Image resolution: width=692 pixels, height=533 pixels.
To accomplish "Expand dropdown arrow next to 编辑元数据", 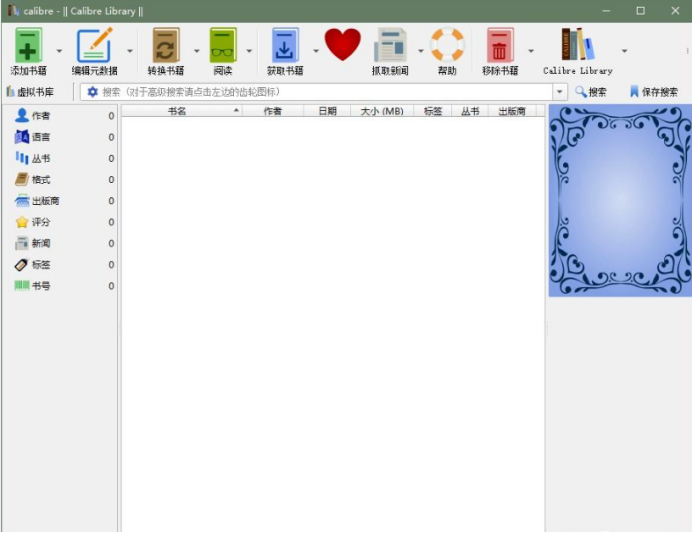I will (130, 50).
